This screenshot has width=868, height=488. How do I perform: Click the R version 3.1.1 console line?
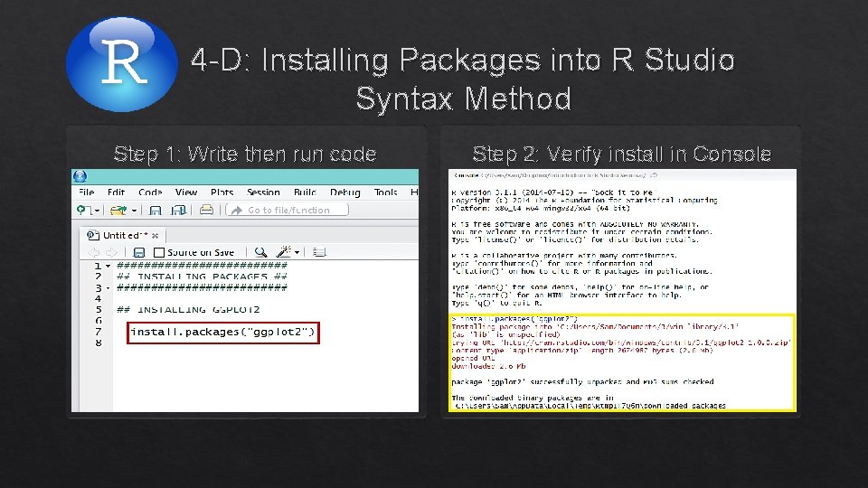click(x=552, y=192)
